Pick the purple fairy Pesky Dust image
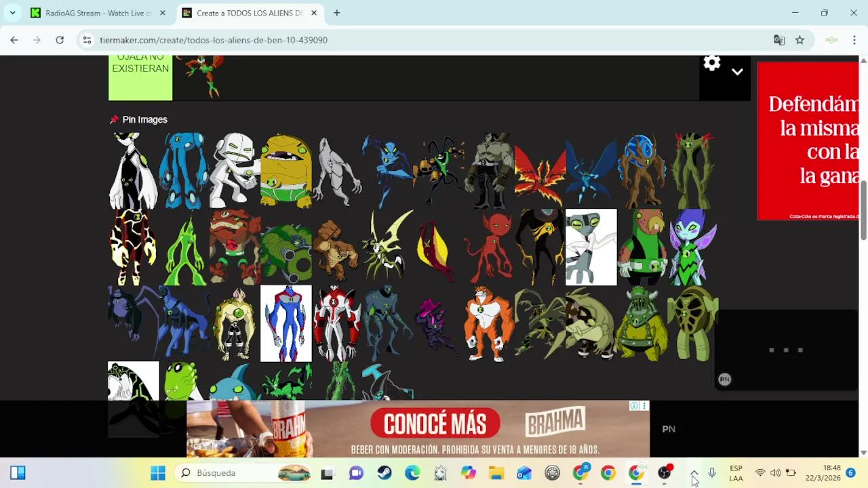 click(x=692, y=247)
